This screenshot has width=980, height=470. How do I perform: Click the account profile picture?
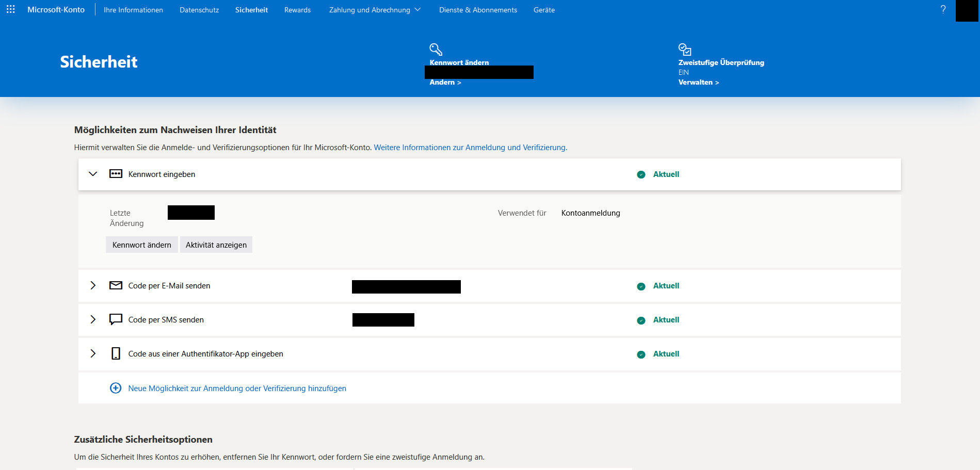coord(967,11)
